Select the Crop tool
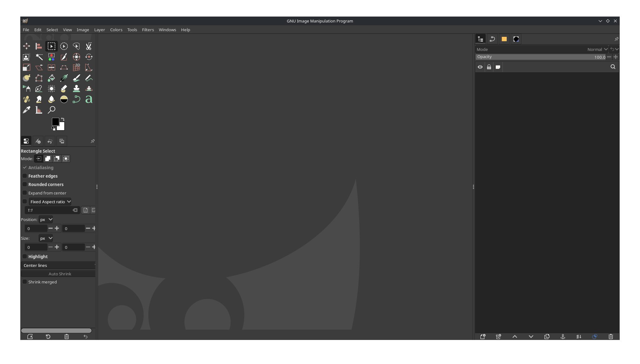 point(64,57)
